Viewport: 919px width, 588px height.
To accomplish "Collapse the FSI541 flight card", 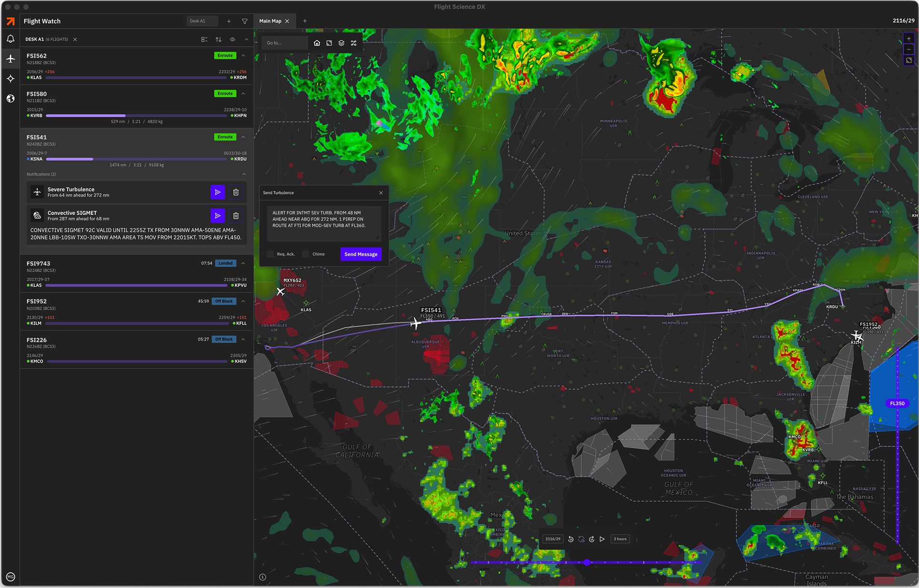I will click(243, 137).
